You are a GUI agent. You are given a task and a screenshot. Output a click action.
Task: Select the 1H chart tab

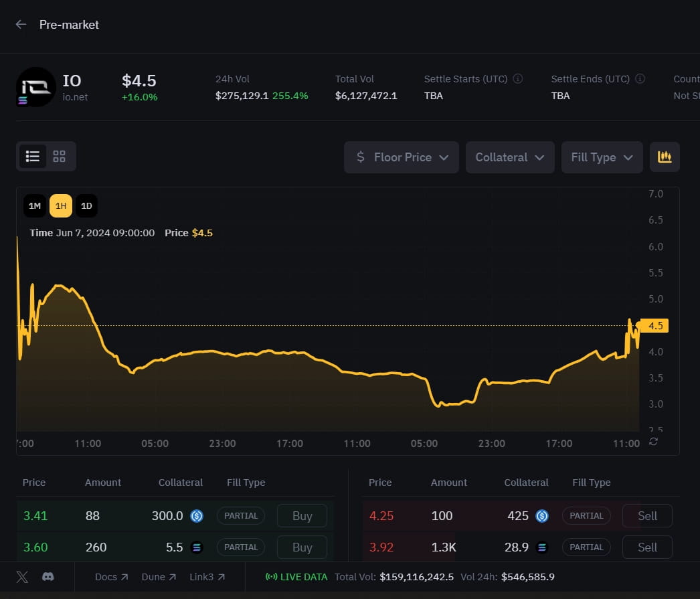tap(61, 206)
